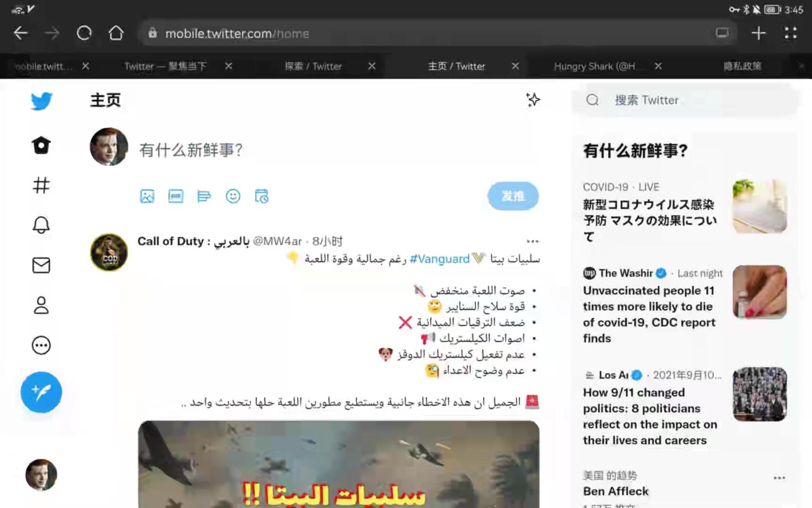Add an image with the media icon
This screenshot has width=812, height=508.
[147, 196]
